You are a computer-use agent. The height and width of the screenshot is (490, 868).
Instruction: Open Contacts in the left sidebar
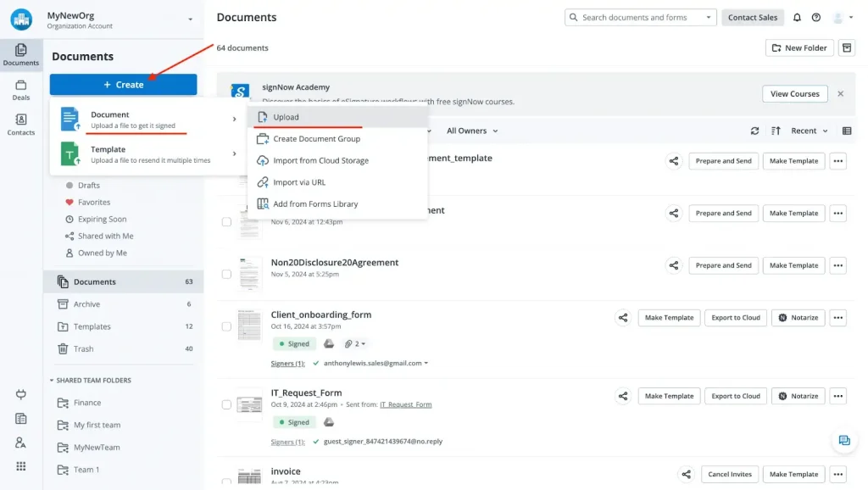[x=21, y=125]
